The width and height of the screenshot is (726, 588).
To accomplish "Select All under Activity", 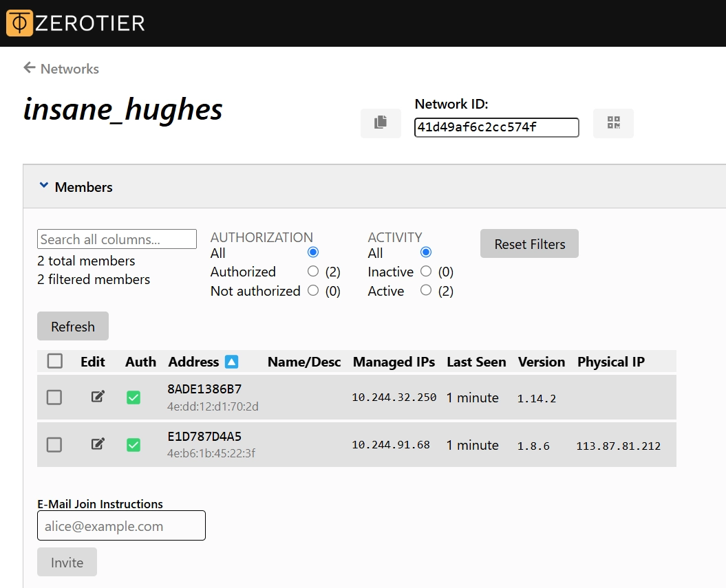I will click(x=426, y=252).
